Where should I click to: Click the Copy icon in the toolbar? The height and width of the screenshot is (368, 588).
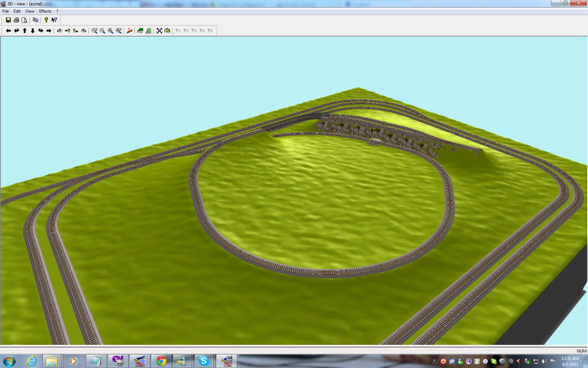(x=35, y=20)
